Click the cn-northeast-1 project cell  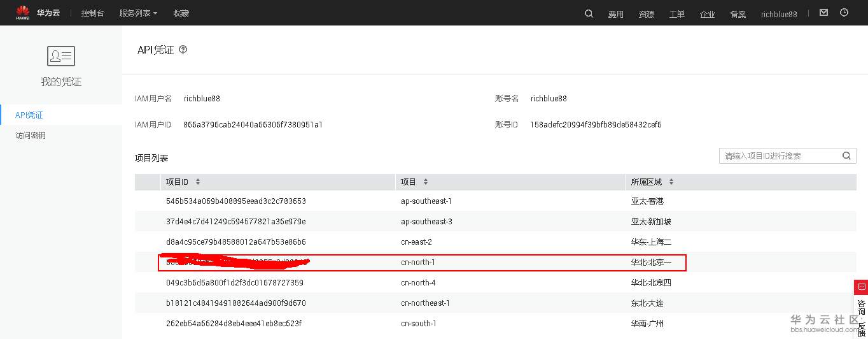click(425, 303)
